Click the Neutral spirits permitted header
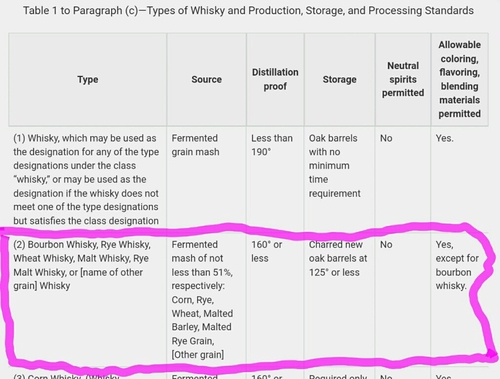Image resolution: width=500 pixels, height=379 pixels. [403, 79]
